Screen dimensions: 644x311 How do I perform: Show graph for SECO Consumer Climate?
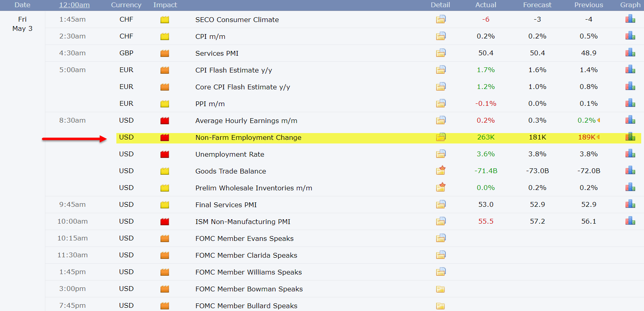tap(630, 19)
